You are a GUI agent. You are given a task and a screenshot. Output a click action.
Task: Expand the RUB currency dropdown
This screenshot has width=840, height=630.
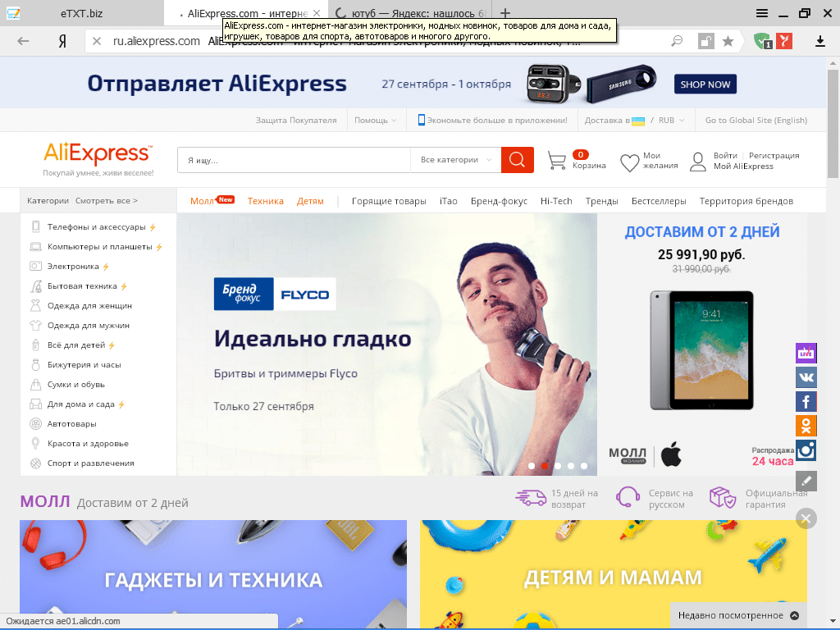pyautogui.click(x=671, y=120)
